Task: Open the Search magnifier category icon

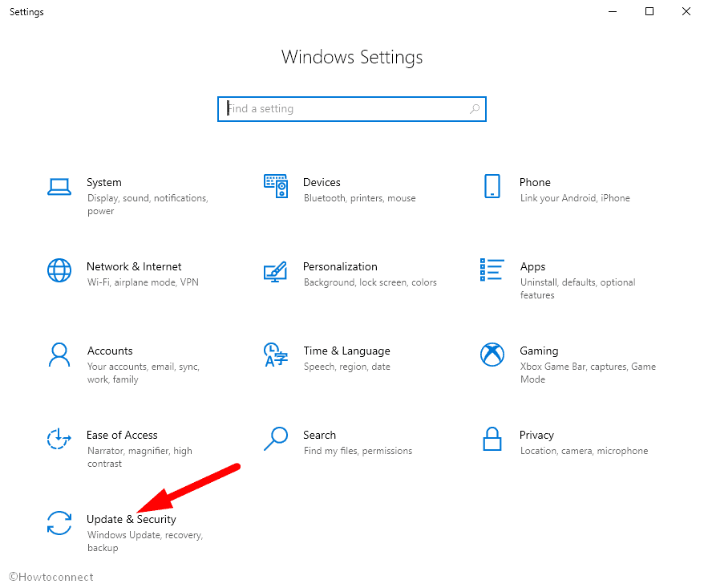Action: pos(276,439)
